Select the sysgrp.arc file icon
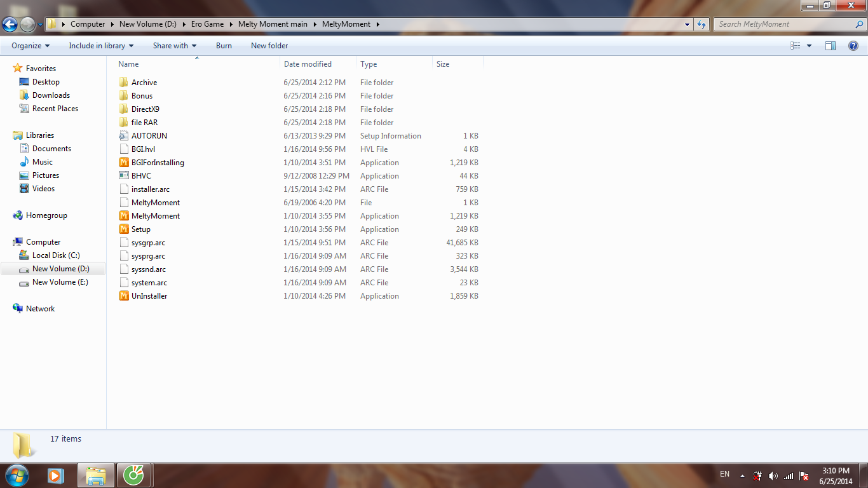Screen dimensions: 868x488 124,243
